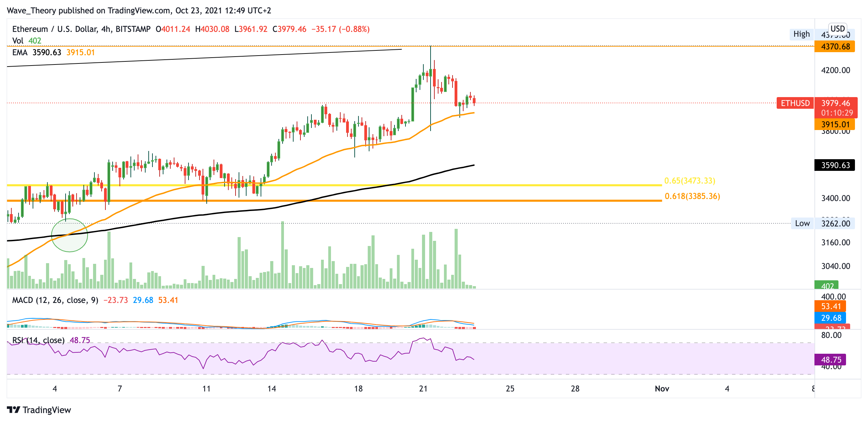
Task: Select the 0.618(3385.36) Fibonacci level label
Action: coord(692,196)
